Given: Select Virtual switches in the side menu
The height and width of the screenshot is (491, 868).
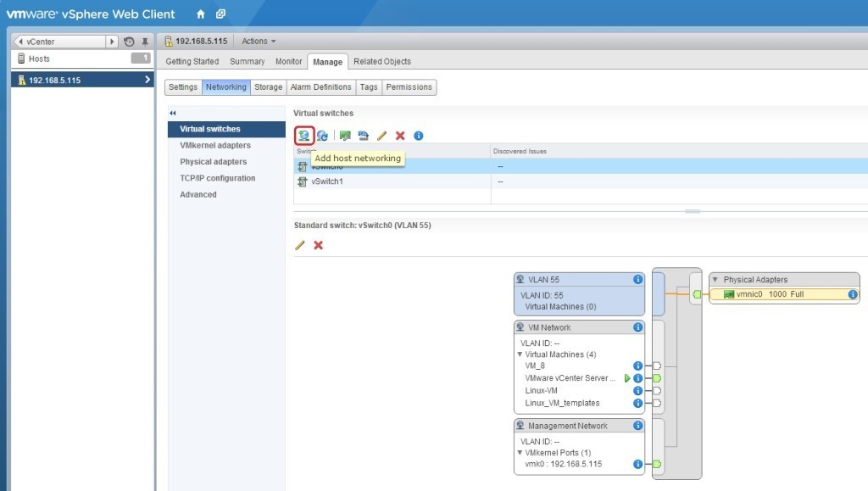Looking at the screenshot, I should [x=226, y=129].
